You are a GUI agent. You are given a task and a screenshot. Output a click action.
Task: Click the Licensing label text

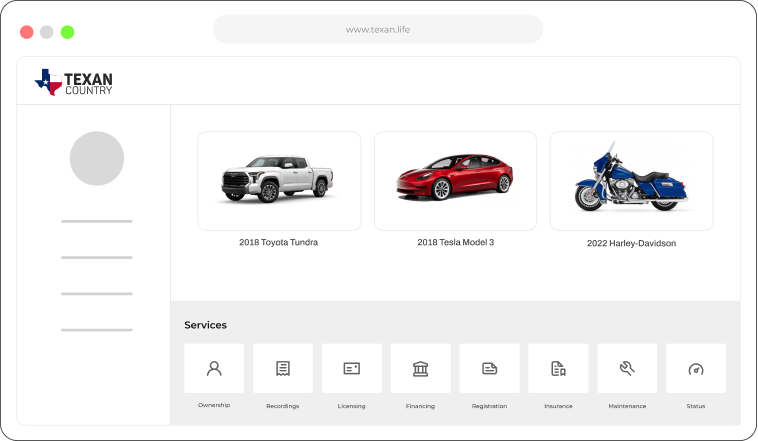tap(351, 406)
